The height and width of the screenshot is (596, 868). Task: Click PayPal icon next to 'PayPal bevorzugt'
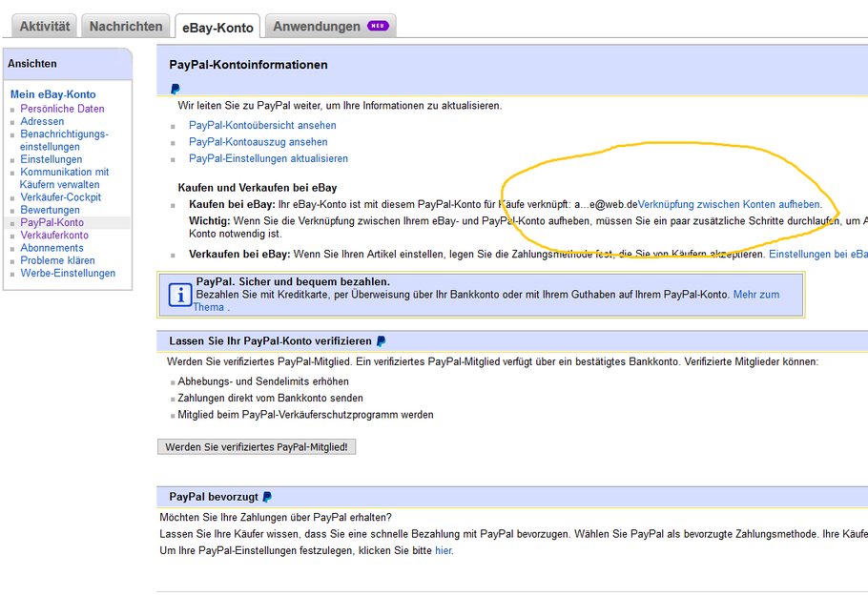pos(267,497)
